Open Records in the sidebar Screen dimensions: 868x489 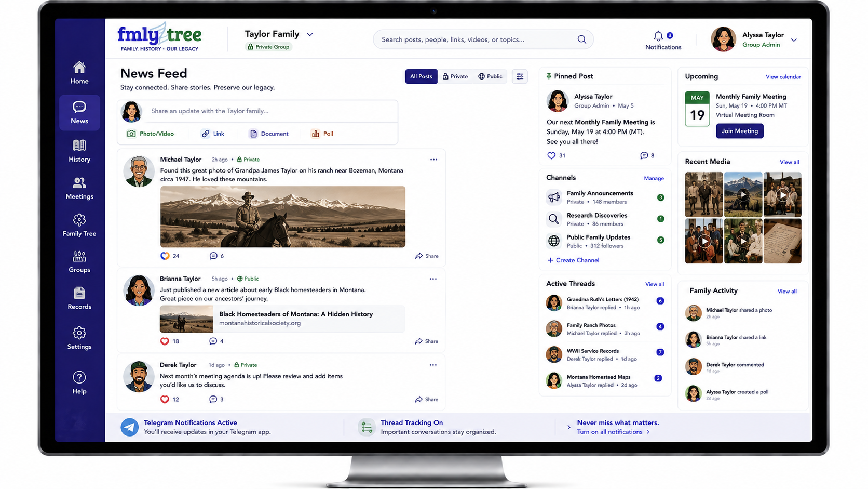coord(79,299)
